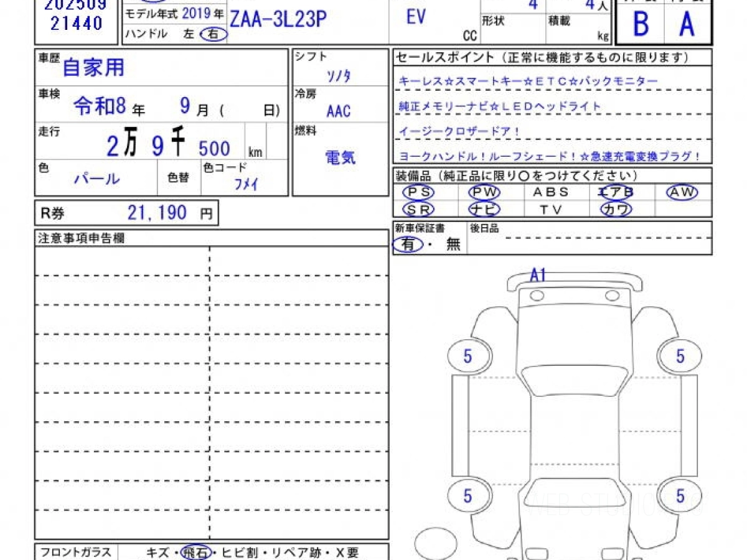Image resolution: width=747 pixels, height=560 pixels.
Task: Click the 電気 fuel type
Action: (340, 157)
